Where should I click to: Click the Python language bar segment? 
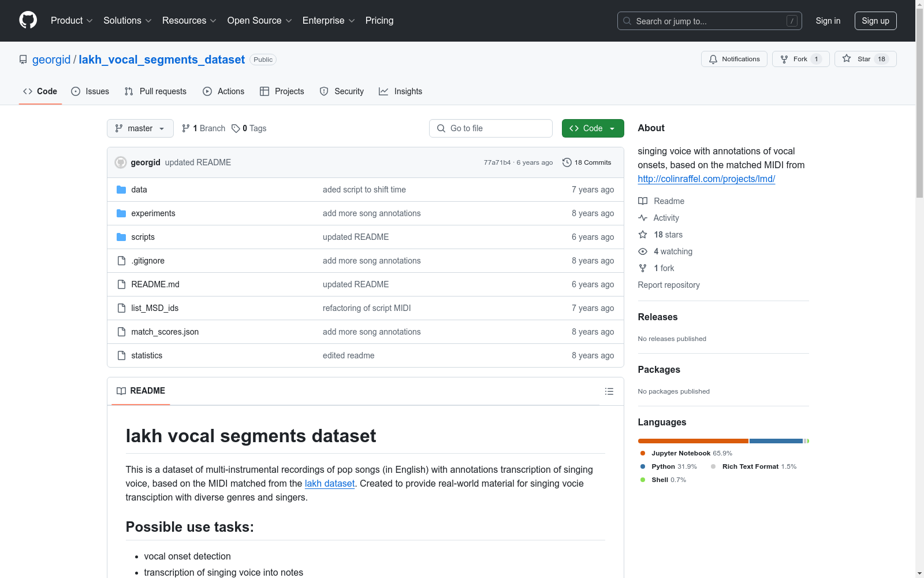tap(776, 441)
